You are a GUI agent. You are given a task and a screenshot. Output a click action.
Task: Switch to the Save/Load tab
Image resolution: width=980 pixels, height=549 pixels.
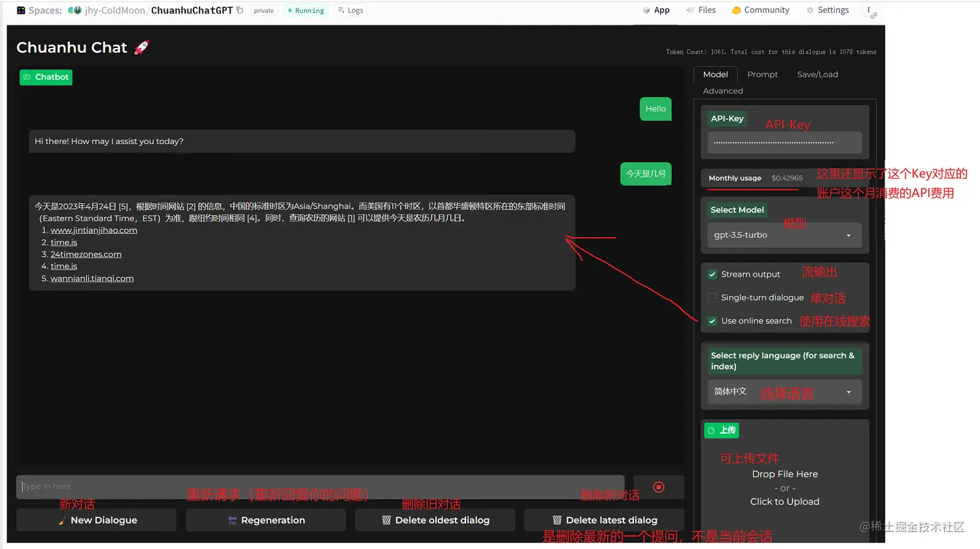[817, 75]
